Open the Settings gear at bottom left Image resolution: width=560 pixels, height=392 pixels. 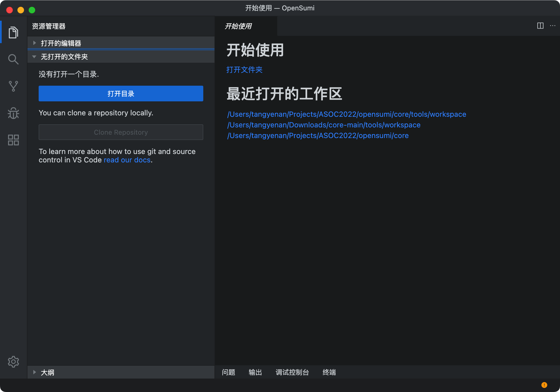tap(13, 361)
